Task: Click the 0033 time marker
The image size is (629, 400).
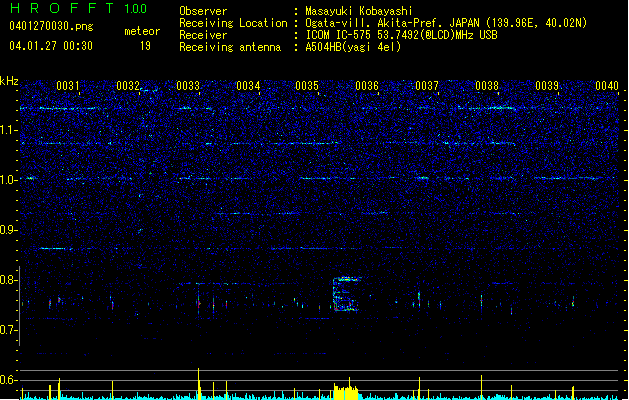Action: pyautogui.click(x=188, y=86)
